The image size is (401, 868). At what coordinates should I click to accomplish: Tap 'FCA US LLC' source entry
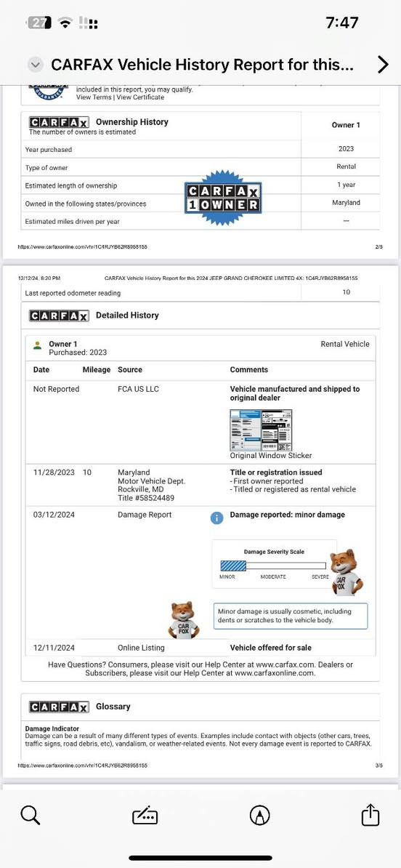tap(138, 389)
